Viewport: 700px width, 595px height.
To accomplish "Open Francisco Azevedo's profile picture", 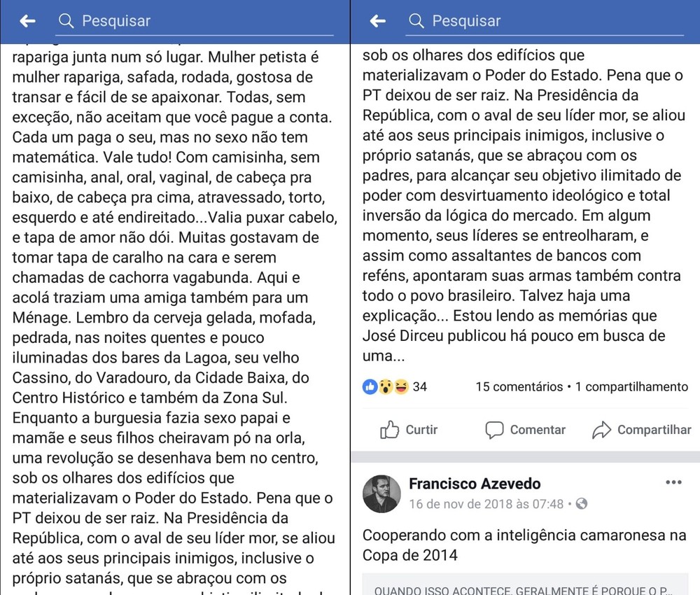I will pos(381,493).
